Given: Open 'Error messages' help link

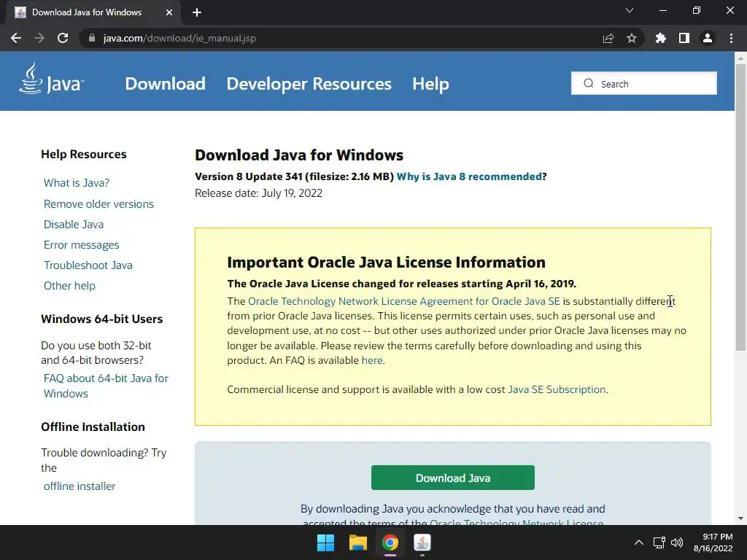Looking at the screenshot, I should 82,245.
